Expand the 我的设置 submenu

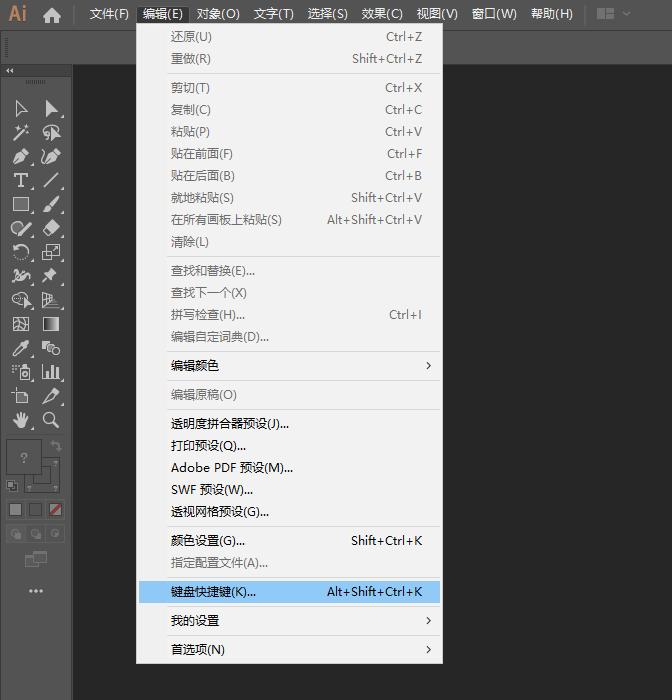click(289, 621)
